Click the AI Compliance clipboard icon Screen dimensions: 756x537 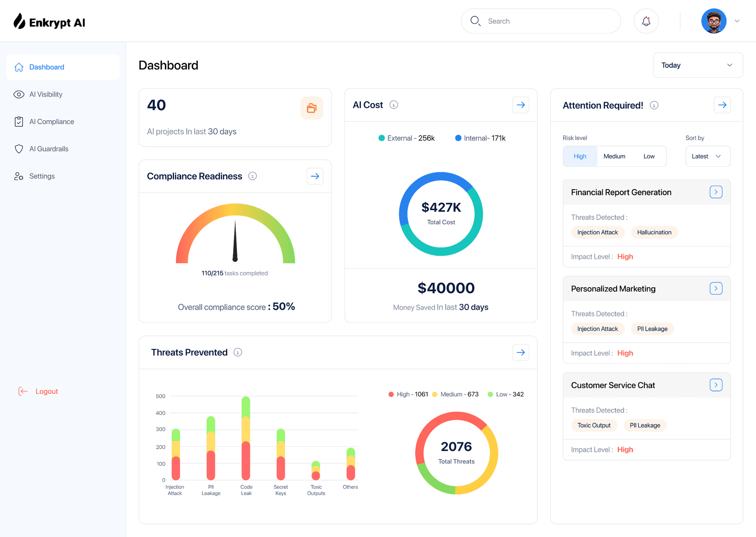19,121
